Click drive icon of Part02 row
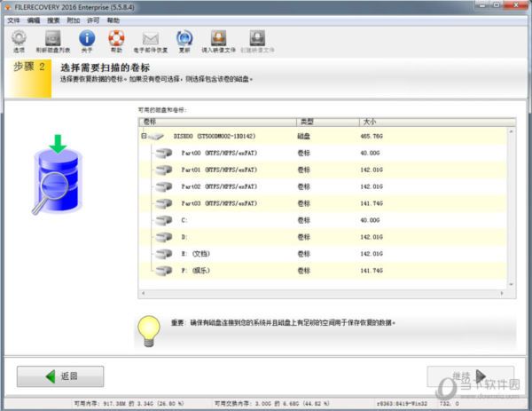Viewport: 532px width, 411px height. click(164, 186)
